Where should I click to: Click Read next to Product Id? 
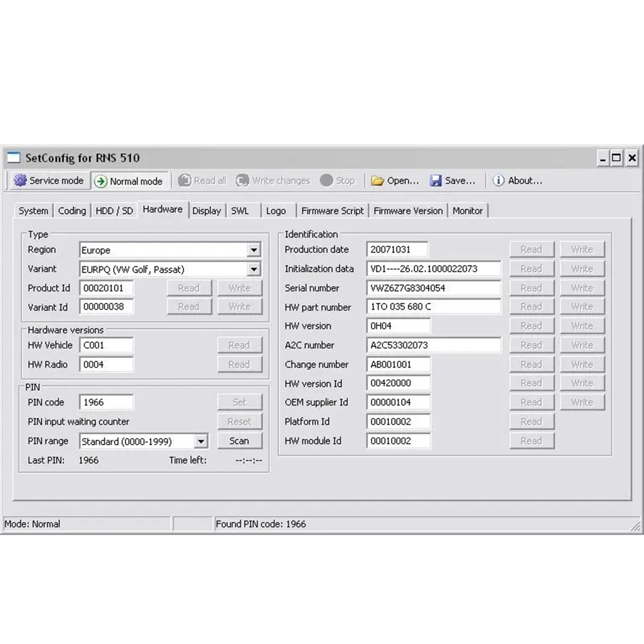[189, 288]
